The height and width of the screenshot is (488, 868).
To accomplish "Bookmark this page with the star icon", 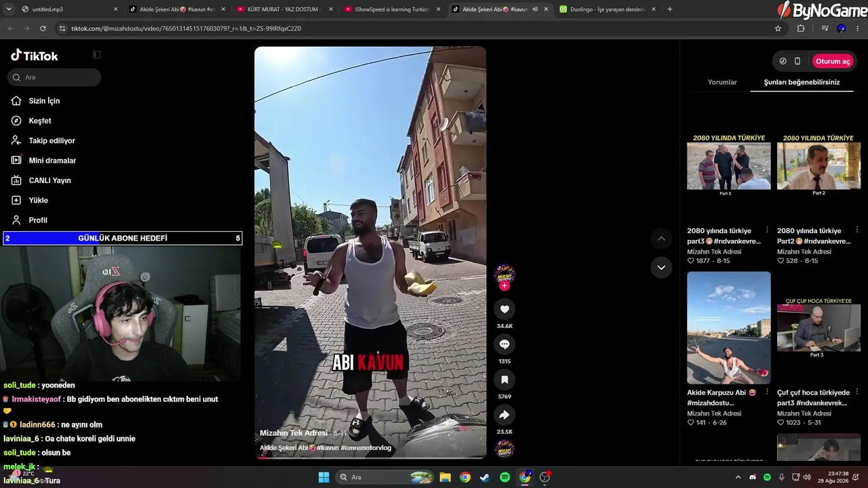I will point(778,28).
